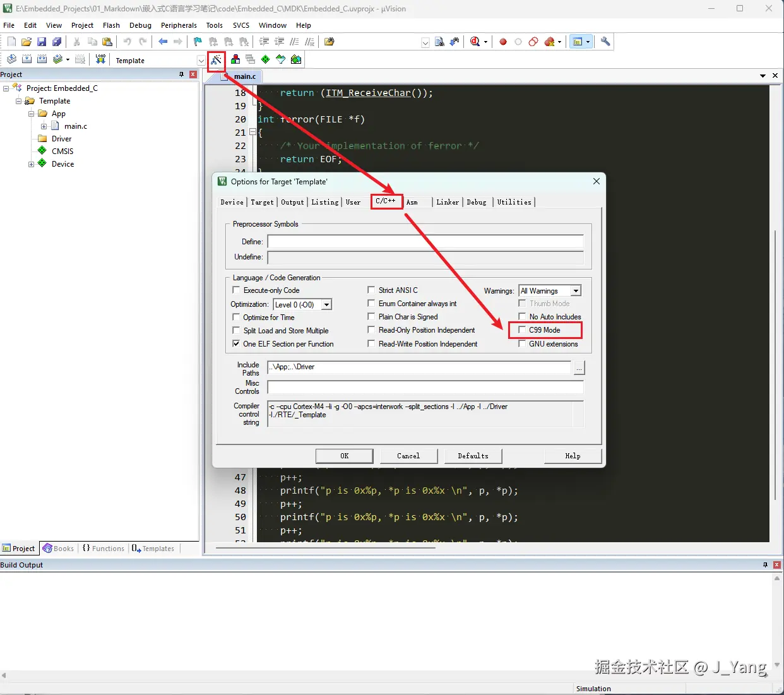The image size is (784, 695).
Task: Click the Kill all breakpoints icon
Action: (x=549, y=42)
